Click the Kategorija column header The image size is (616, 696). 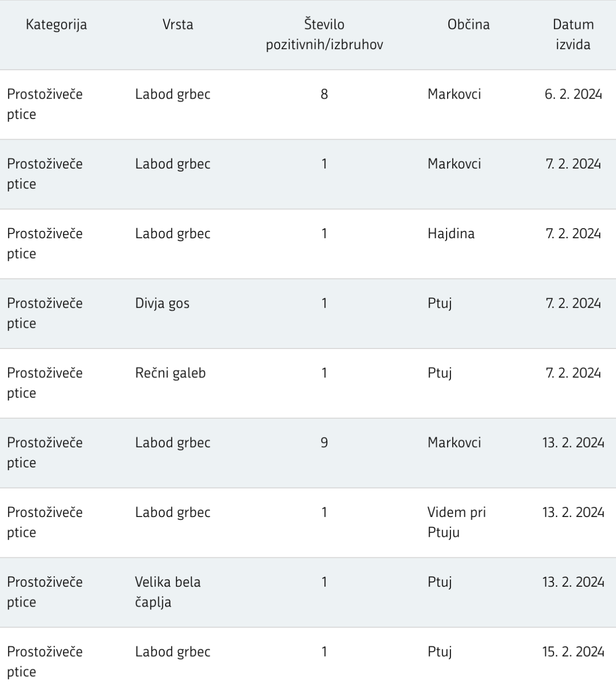pos(56,25)
